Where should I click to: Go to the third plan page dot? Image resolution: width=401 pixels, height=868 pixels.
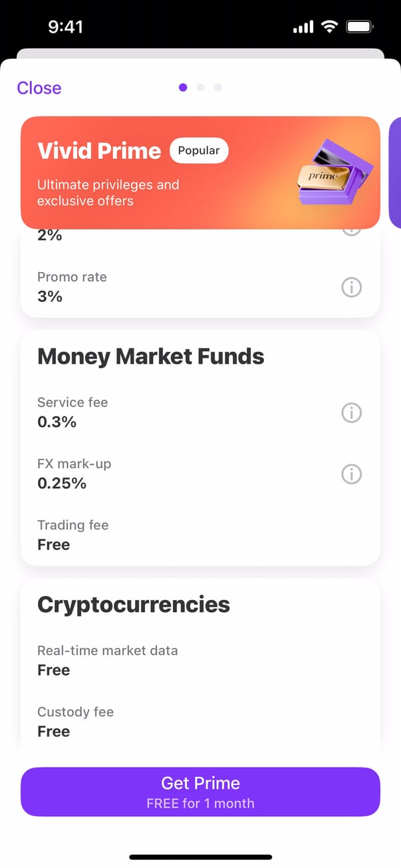[217, 88]
